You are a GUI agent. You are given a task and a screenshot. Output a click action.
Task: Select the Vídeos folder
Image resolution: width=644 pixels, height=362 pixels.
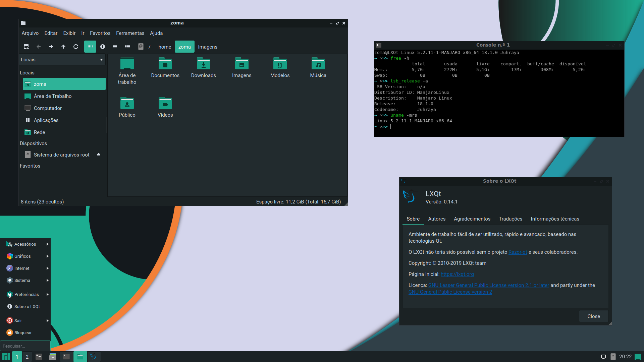165,108
